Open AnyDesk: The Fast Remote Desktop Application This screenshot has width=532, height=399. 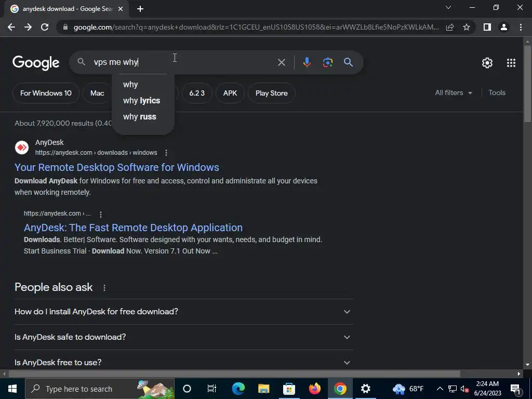[x=133, y=228]
